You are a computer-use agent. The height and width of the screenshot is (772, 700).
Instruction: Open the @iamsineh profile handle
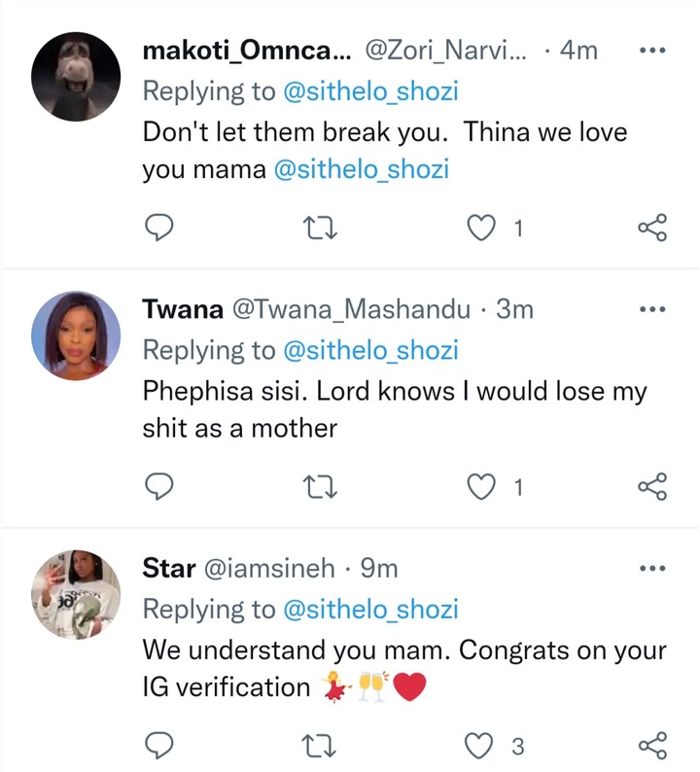tap(269, 568)
